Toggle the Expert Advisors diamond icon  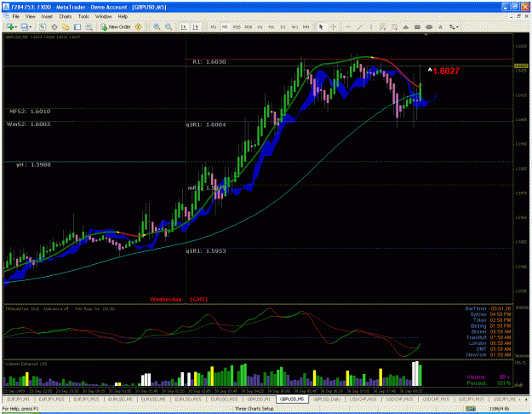[138, 26]
